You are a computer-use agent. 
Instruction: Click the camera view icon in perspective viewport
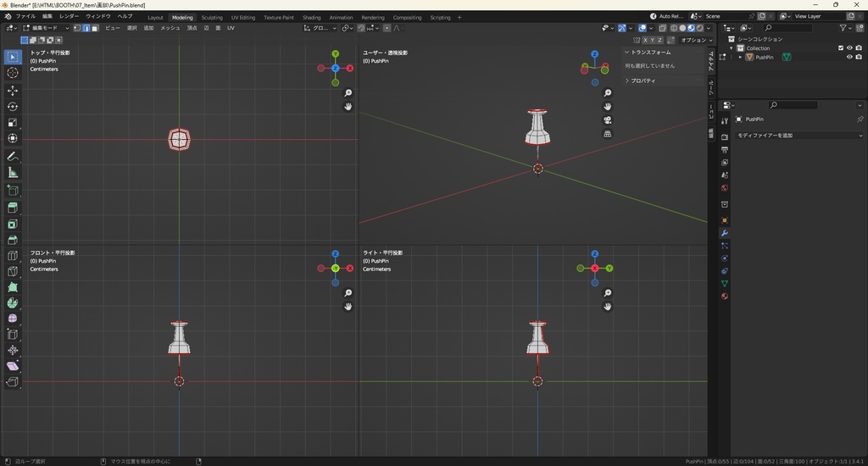pyautogui.click(x=608, y=120)
